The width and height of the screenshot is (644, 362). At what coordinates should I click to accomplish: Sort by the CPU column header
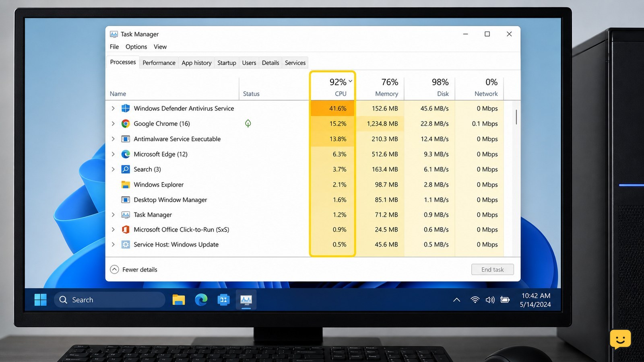pos(332,87)
